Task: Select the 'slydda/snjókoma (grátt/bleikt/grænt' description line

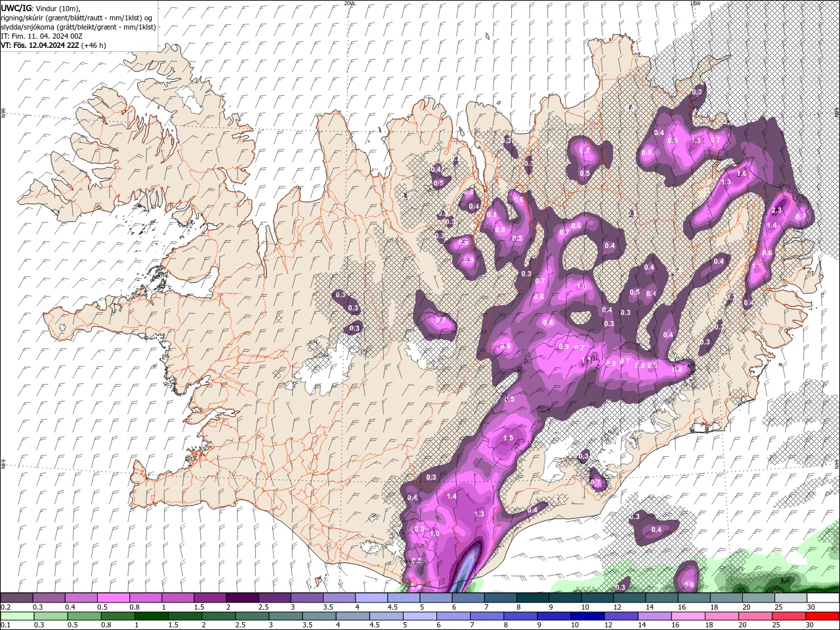Action: point(78,27)
